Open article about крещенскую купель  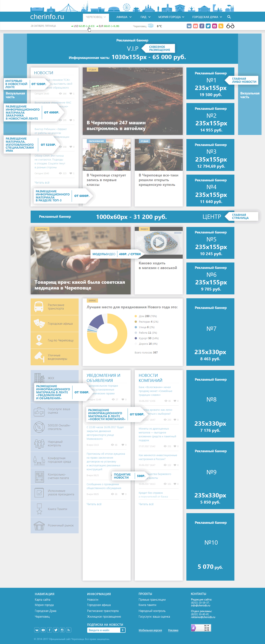tap(158, 180)
